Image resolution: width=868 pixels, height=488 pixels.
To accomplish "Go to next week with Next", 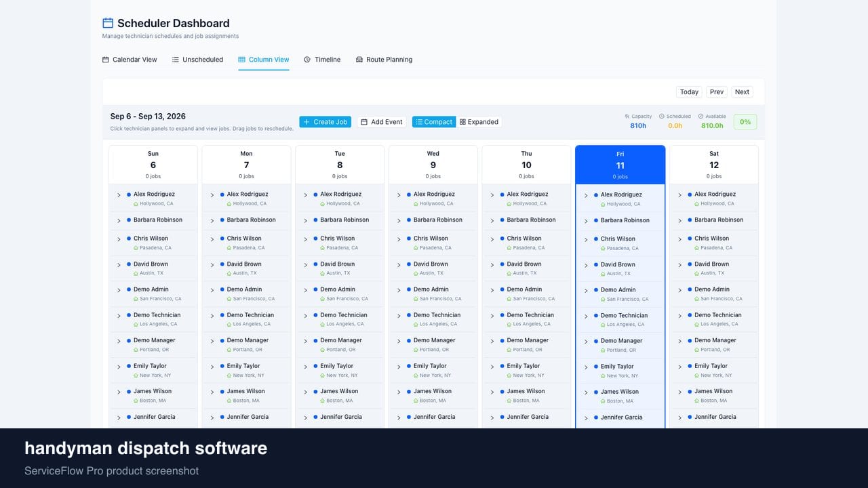I will tap(742, 92).
